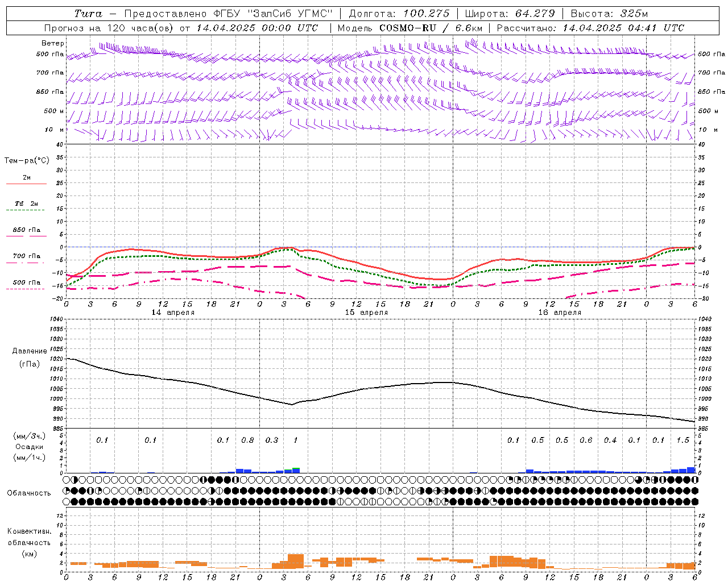Click the solid line sample under "2м" legend
728x582 pixels.
click(x=26, y=184)
